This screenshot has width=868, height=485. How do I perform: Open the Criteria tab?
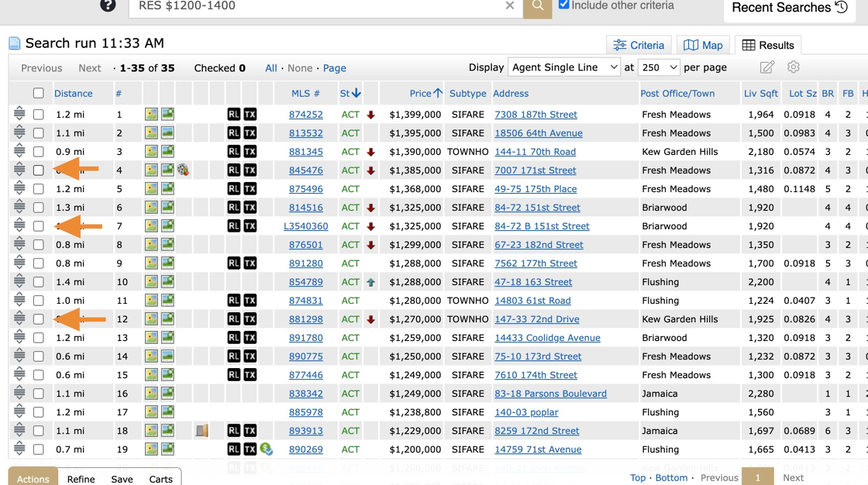pyautogui.click(x=639, y=45)
